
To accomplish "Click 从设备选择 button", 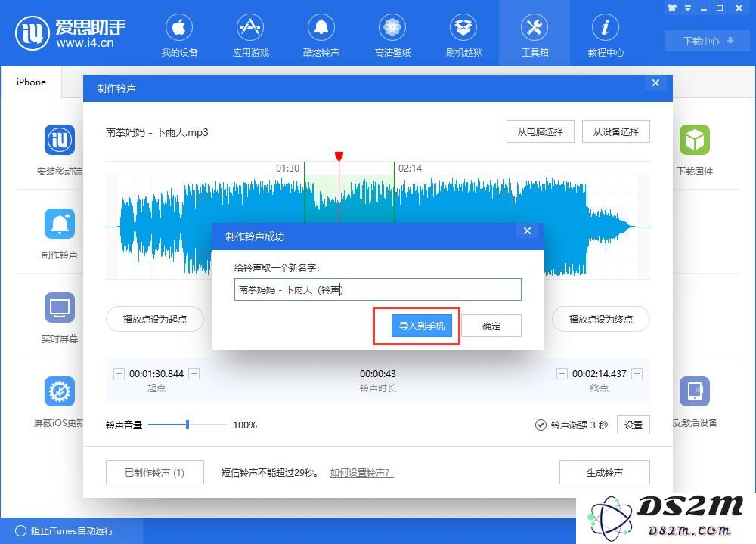I will [616, 131].
